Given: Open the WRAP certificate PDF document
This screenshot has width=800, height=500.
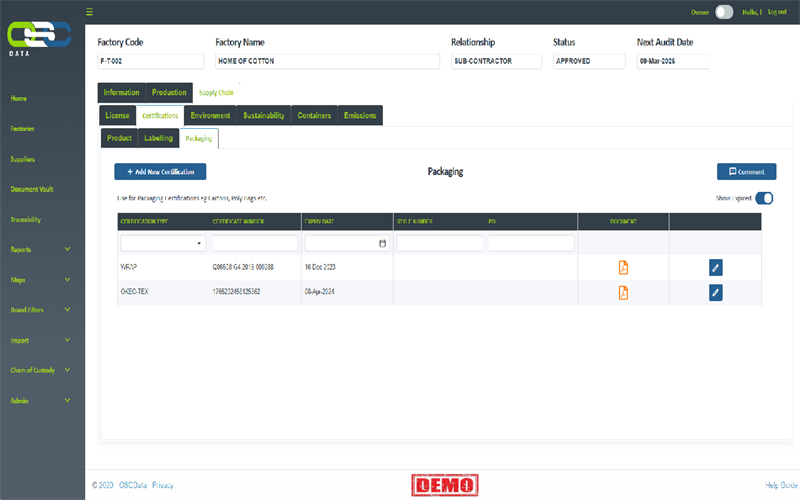Looking at the screenshot, I should coord(623,267).
